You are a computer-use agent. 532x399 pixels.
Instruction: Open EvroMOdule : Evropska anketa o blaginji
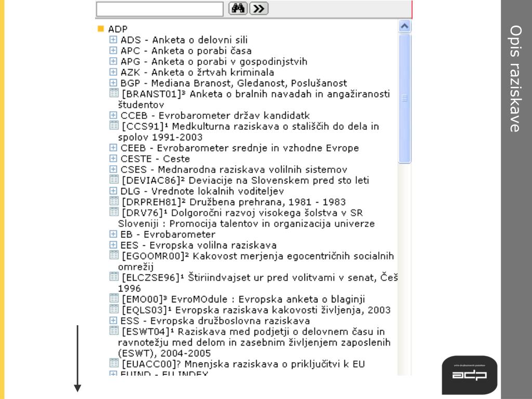(243, 299)
